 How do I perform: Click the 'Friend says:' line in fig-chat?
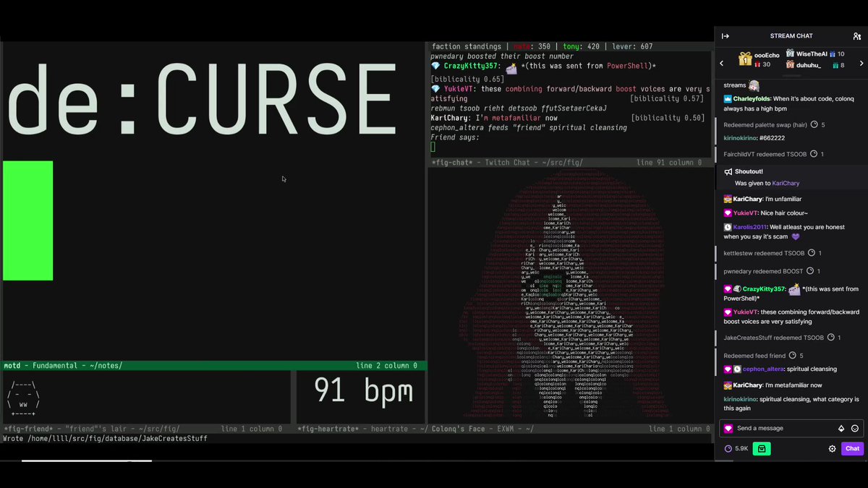(x=455, y=137)
